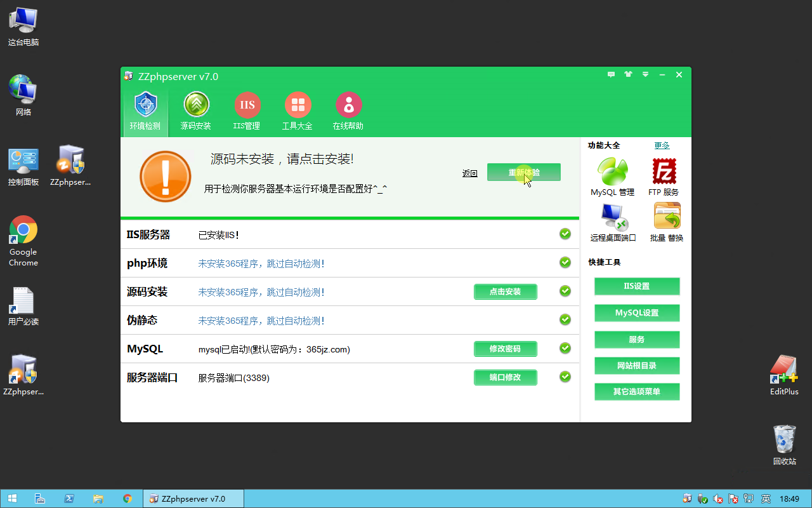This screenshot has width=812, height=508.
Task: Click the mysql已启动 default password text
Action: [x=274, y=349]
